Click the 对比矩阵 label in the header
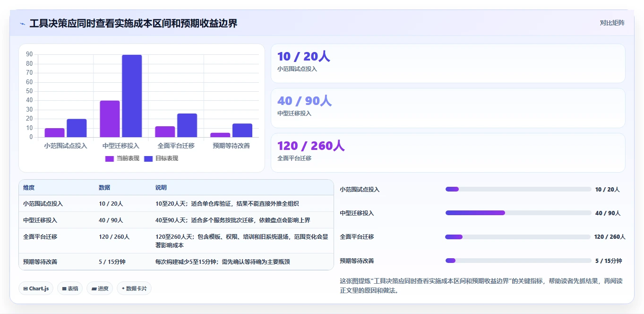 [x=612, y=23]
